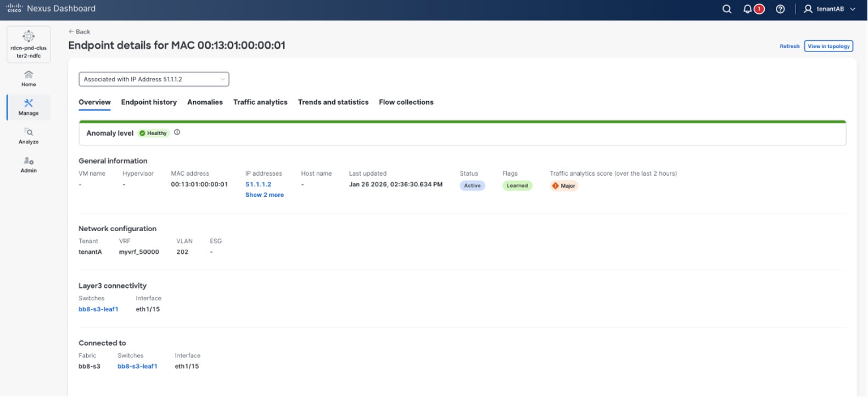
Task: Open the search magnifier icon
Action: tap(727, 9)
